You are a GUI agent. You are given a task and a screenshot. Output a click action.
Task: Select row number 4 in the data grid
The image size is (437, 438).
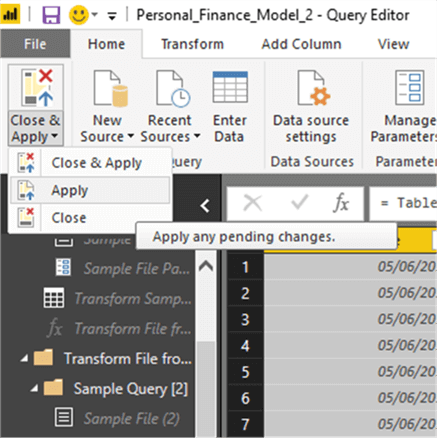(245, 346)
